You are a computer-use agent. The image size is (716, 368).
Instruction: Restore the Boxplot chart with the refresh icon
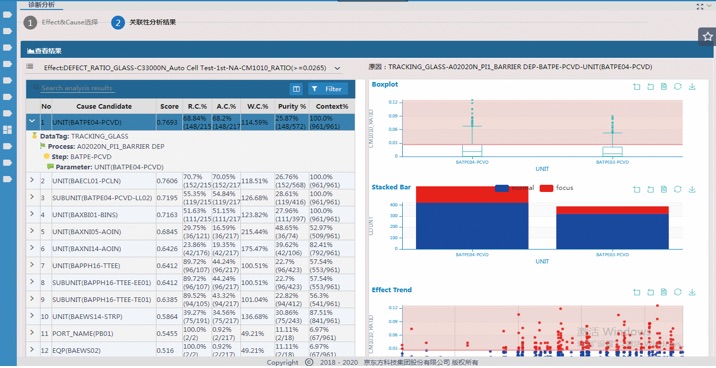[x=678, y=87]
